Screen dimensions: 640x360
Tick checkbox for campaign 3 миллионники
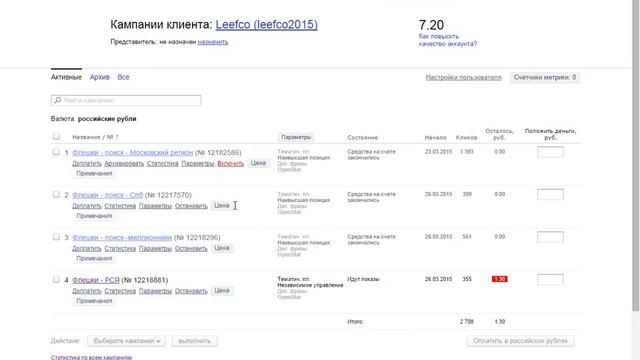(x=56, y=237)
